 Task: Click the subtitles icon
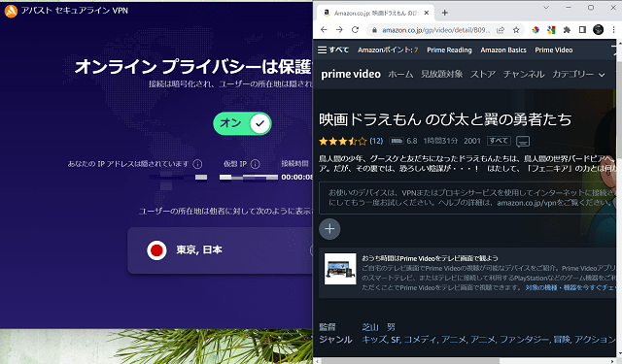coord(523,142)
